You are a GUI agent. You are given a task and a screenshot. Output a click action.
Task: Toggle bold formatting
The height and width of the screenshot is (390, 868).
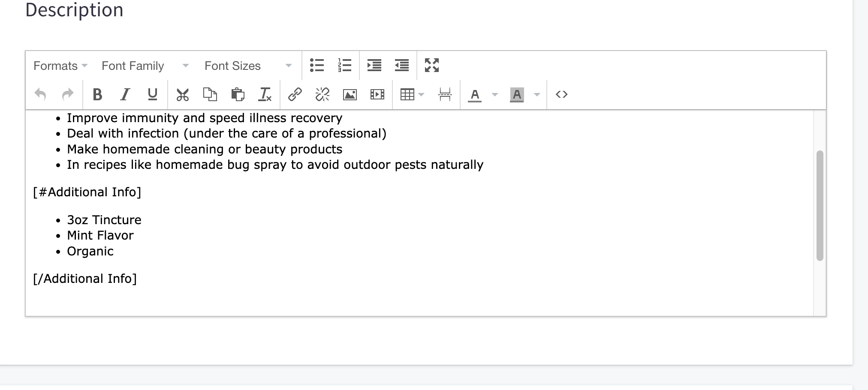[x=97, y=94]
